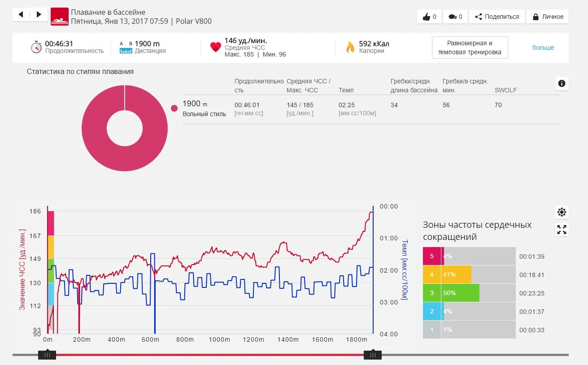Select heart rate zone 5 bar
Viewport: 588px width, 365px height.
point(469,256)
